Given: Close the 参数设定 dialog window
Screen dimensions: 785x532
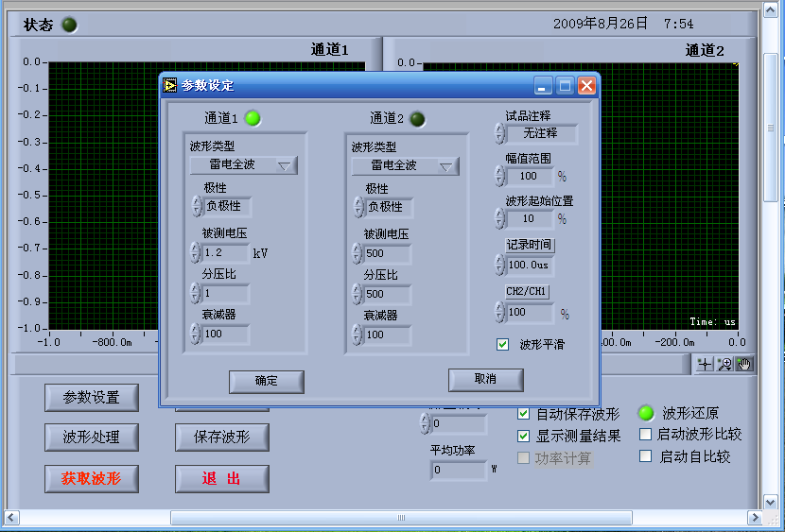Looking at the screenshot, I should point(586,85).
